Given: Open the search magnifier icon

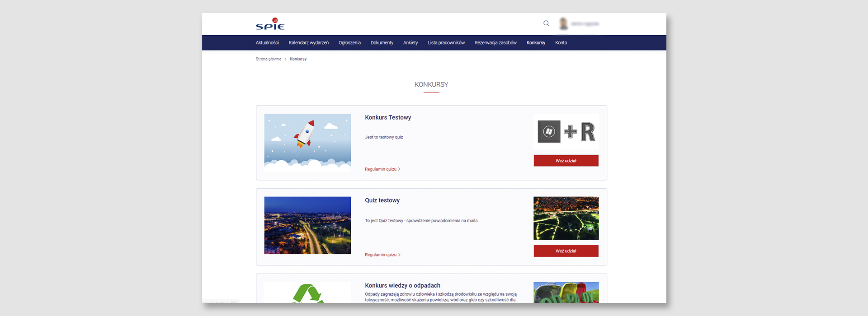Looking at the screenshot, I should pos(546,23).
